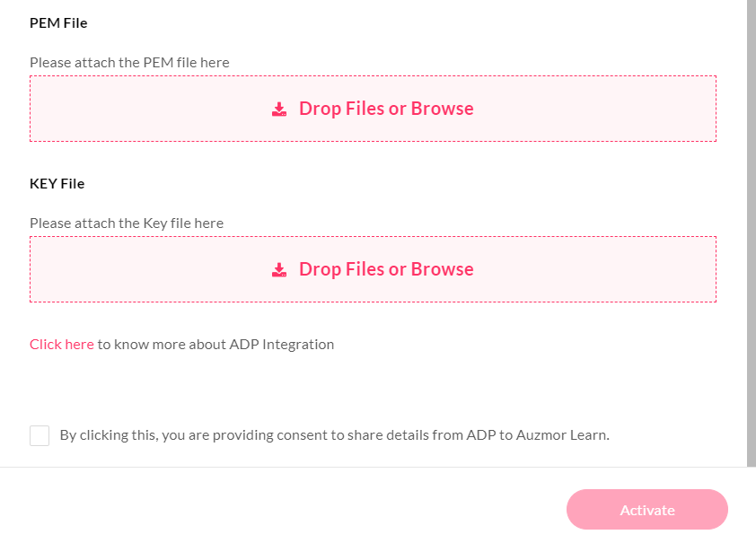Click 'Drop Files or Browse' under KEY File

click(x=386, y=269)
